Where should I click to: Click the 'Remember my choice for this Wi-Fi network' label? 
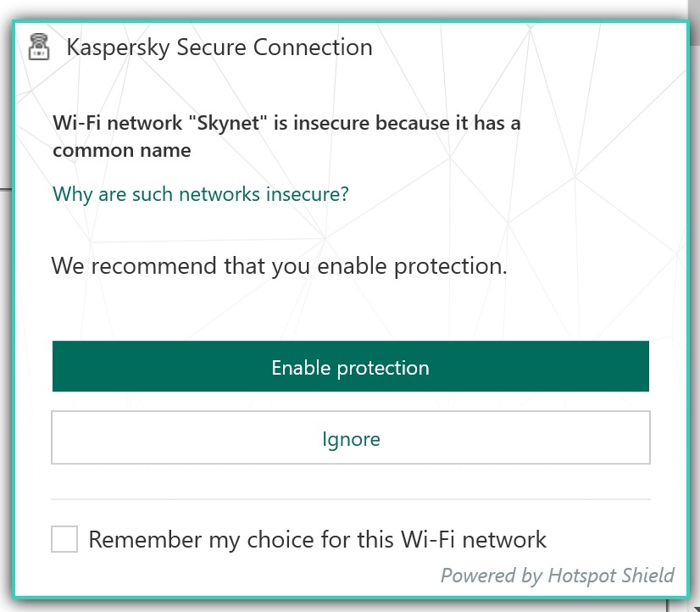click(x=317, y=539)
